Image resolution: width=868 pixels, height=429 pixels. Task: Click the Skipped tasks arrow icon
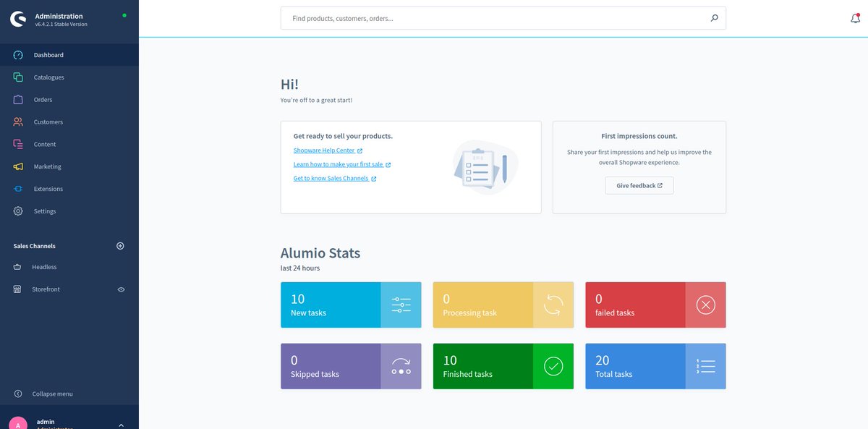(401, 366)
